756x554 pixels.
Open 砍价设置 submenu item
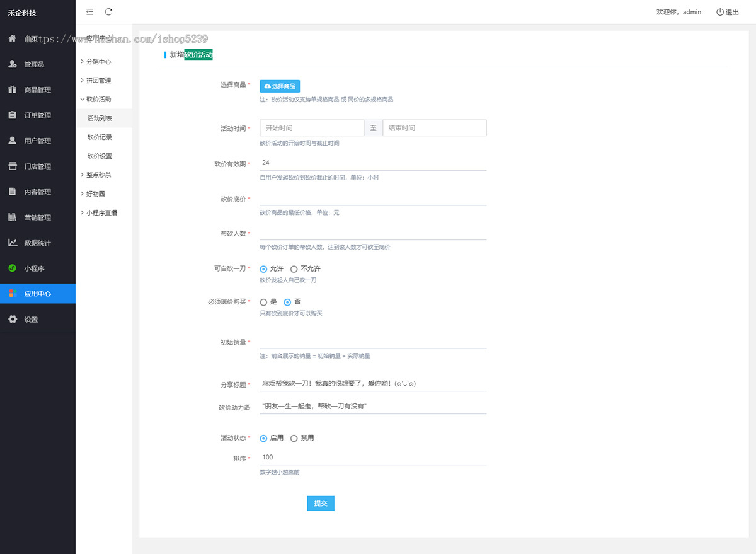pos(104,156)
